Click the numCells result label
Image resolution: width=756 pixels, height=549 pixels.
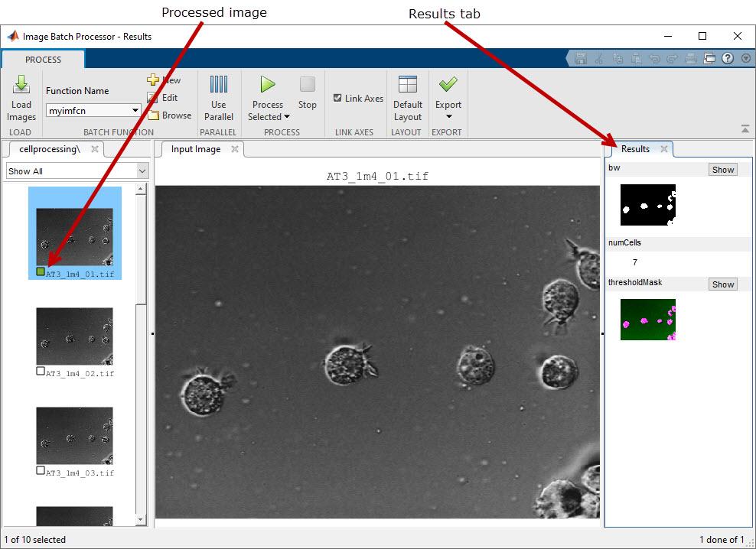coord(624,243)
